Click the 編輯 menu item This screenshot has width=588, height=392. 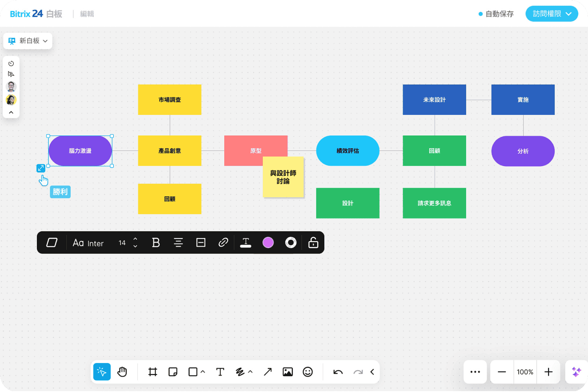pyautogui.click(x=87, y=14)
